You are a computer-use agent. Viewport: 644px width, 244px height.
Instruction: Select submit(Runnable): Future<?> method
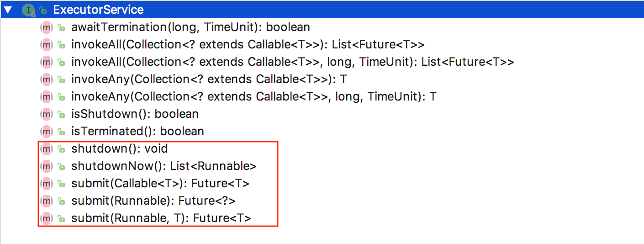tap(153, 201)
